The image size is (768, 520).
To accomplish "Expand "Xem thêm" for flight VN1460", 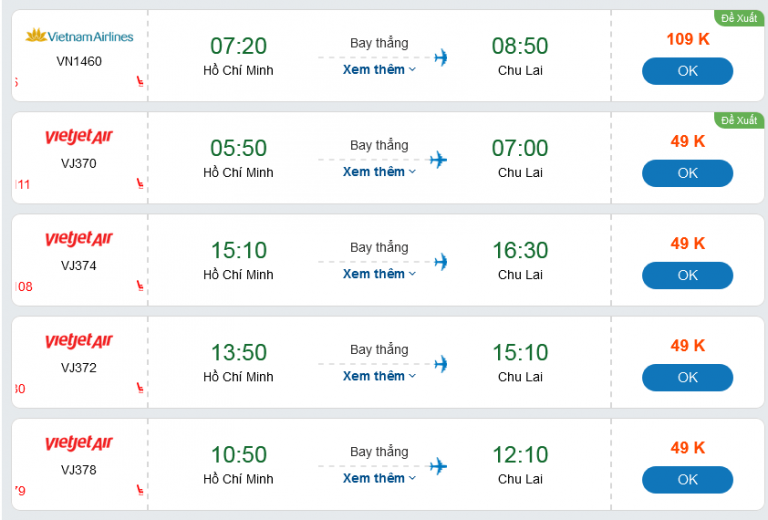I will 379,70.
